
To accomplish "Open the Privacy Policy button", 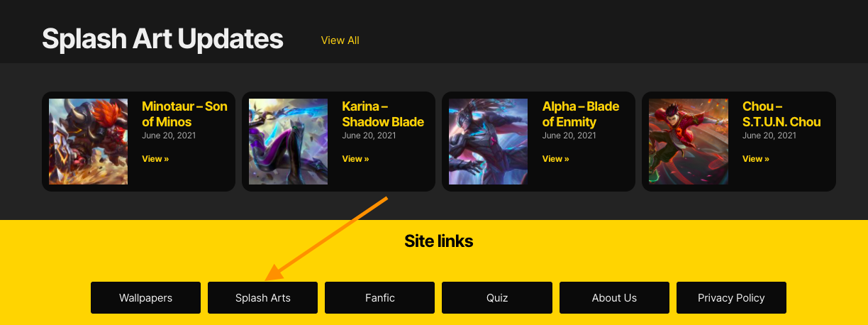I will coord(731,297).
